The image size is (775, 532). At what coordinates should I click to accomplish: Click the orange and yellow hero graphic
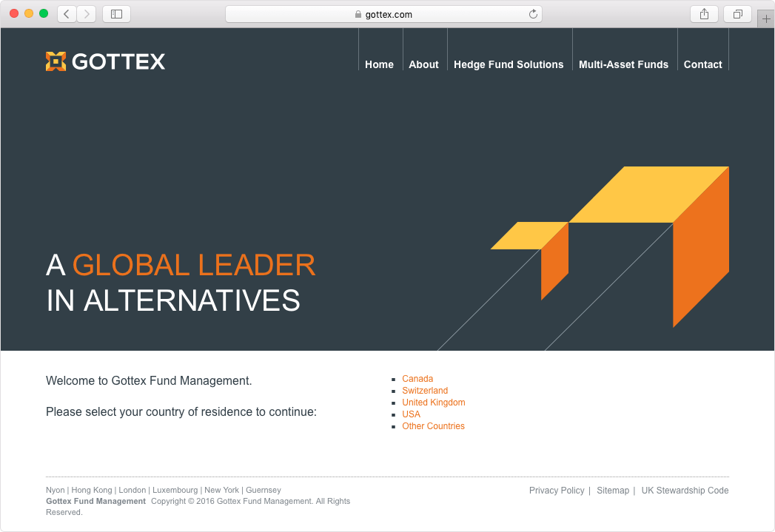(x=609, y=247)
